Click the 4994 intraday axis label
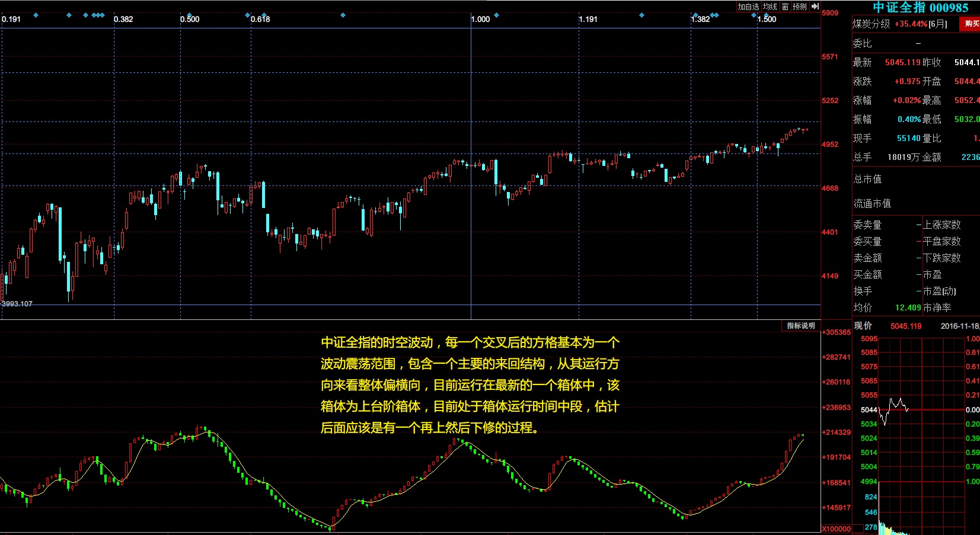Image resolution: width=980 pixels, height=535 pixels. 869,482
